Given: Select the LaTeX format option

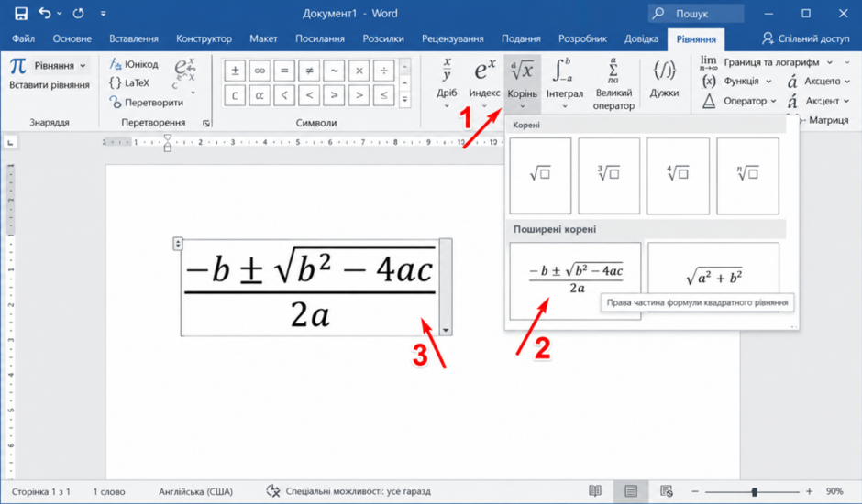Looking at the screenshot, I should 129,83.
